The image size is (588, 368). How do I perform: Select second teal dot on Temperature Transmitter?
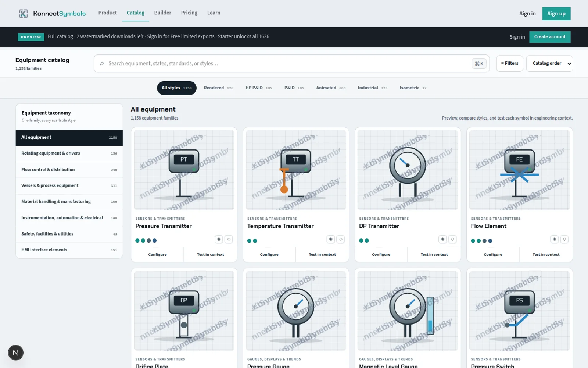tap(255, 241)
